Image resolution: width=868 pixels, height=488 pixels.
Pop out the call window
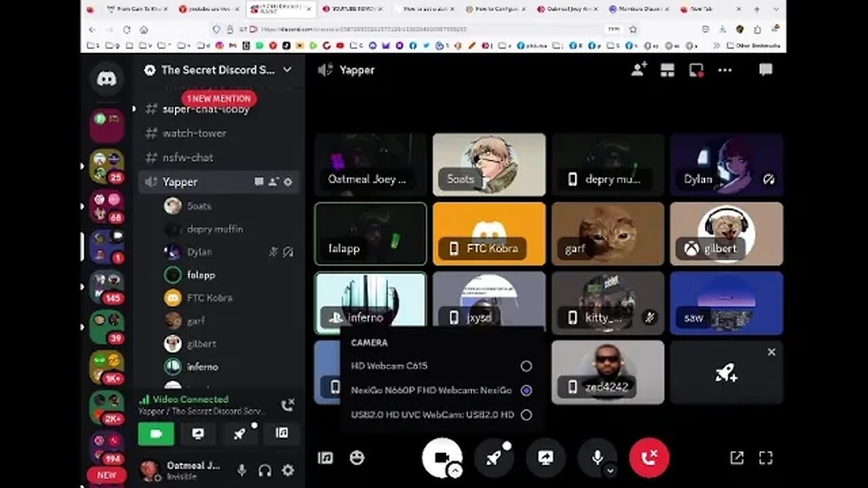[736, 458]
